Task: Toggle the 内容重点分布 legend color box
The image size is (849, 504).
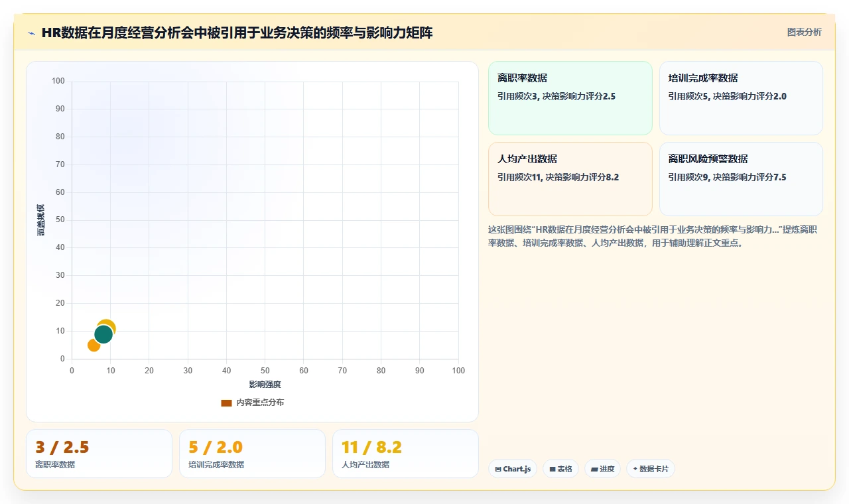Action: coord(226,403)
